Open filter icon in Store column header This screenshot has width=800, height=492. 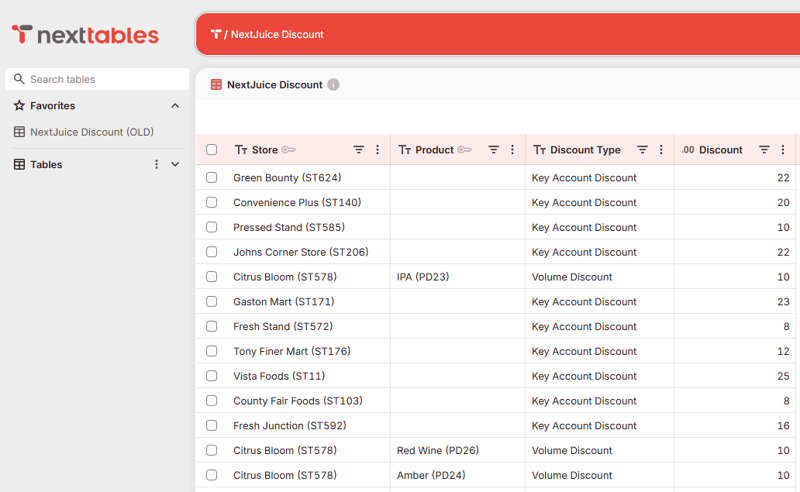pyautogui.click(x=359, y=150)
